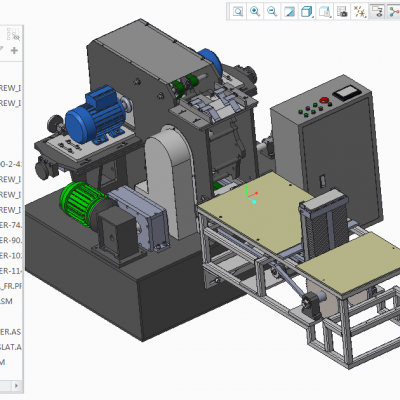Open the Display Style cube dropdown
This screenshot has height=400, width=400.
(307, 12)
